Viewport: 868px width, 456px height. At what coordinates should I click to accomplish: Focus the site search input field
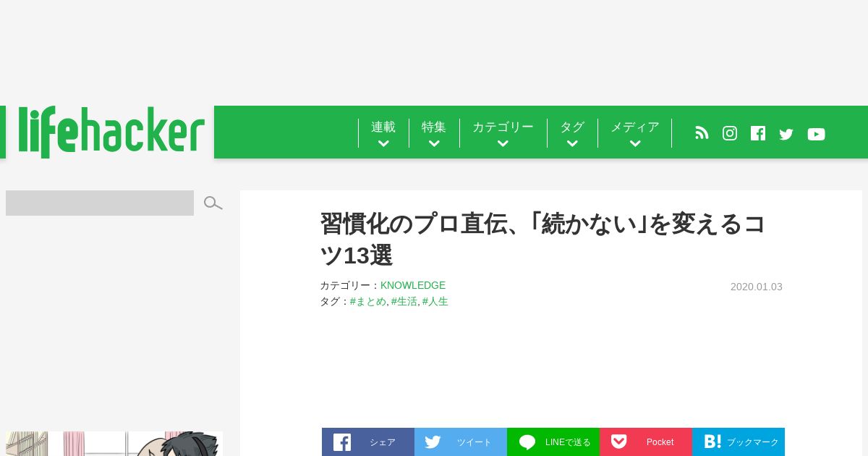pyautogui.click(x=100, y=203)
